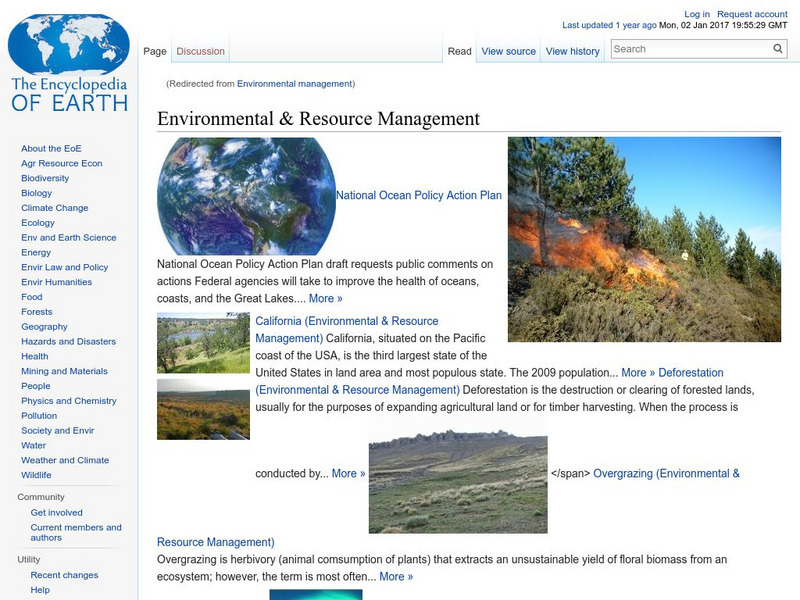The height and width of the screenshot is (600, 800).
Task: Click More after 'term is most often...'
Action: point(396,577)
